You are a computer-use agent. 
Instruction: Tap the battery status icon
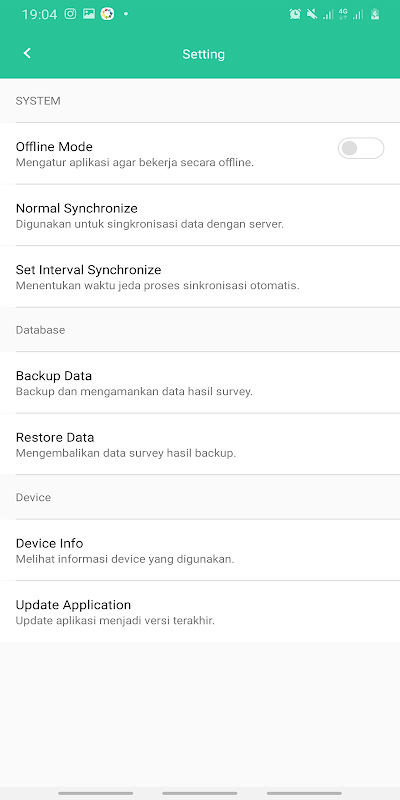click(x=375, y=14)
